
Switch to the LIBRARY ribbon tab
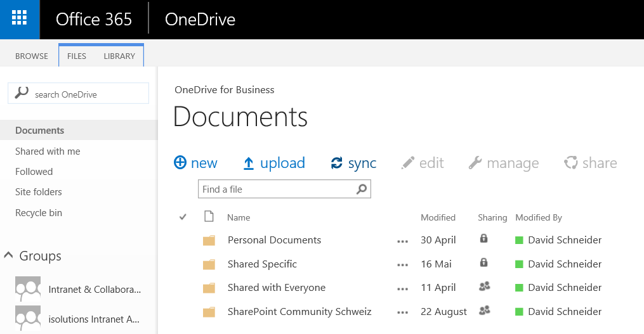coord(119,56)
